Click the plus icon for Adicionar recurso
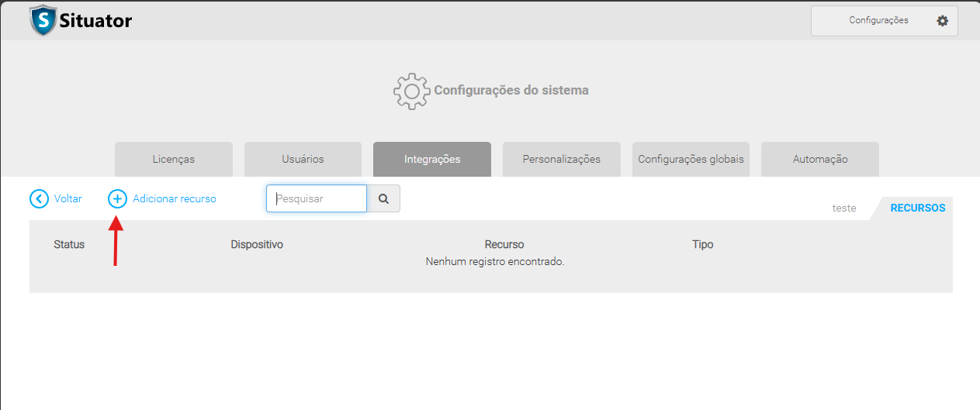Screen dimensions: 980x410 (117, 199)
